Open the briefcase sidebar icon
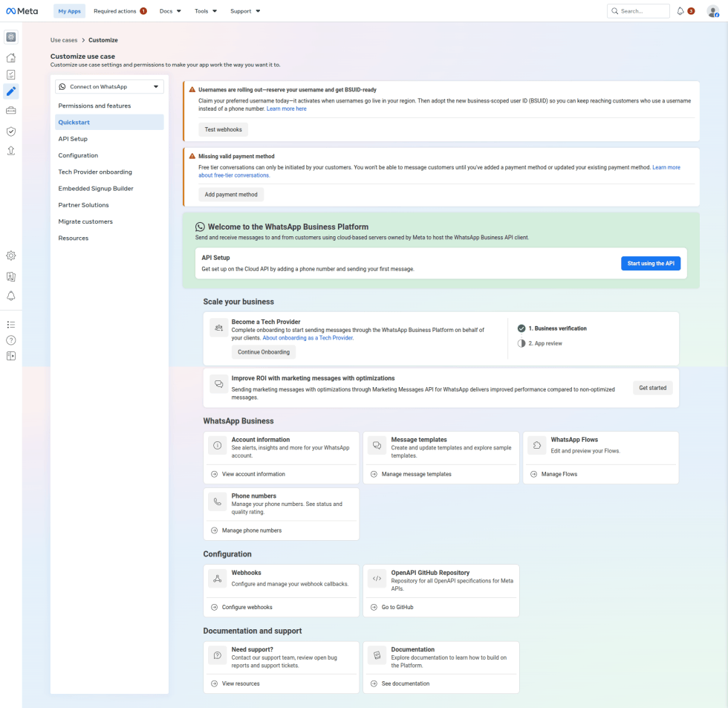The width and height of the screenshot is (728, 708). coord(11,111)
